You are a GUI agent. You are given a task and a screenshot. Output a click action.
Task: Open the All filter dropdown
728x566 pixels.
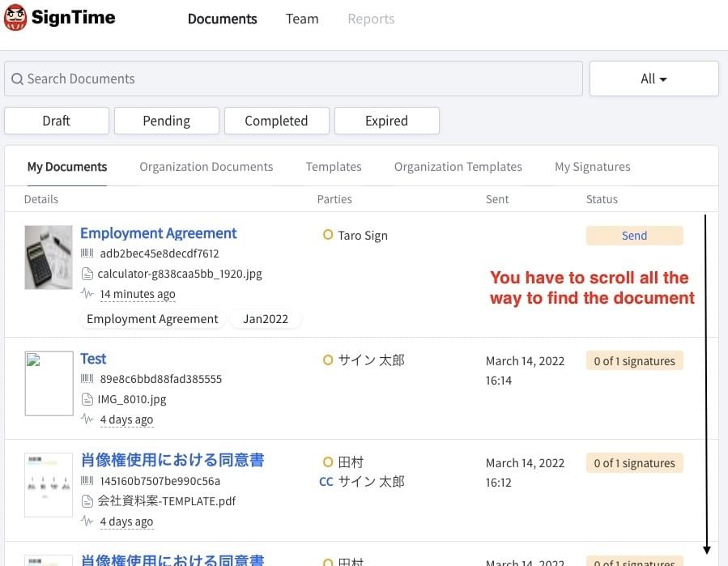pyautogui.click(x=653, y=79)
